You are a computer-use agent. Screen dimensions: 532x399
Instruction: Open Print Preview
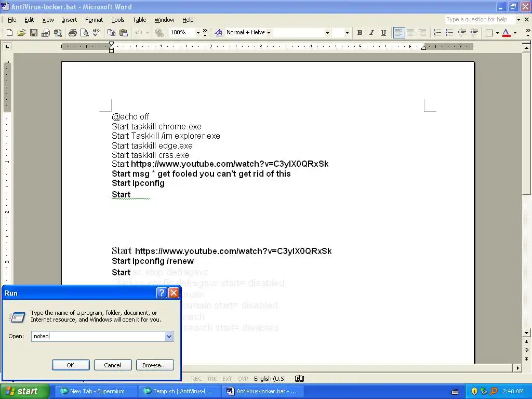point(84,33)
